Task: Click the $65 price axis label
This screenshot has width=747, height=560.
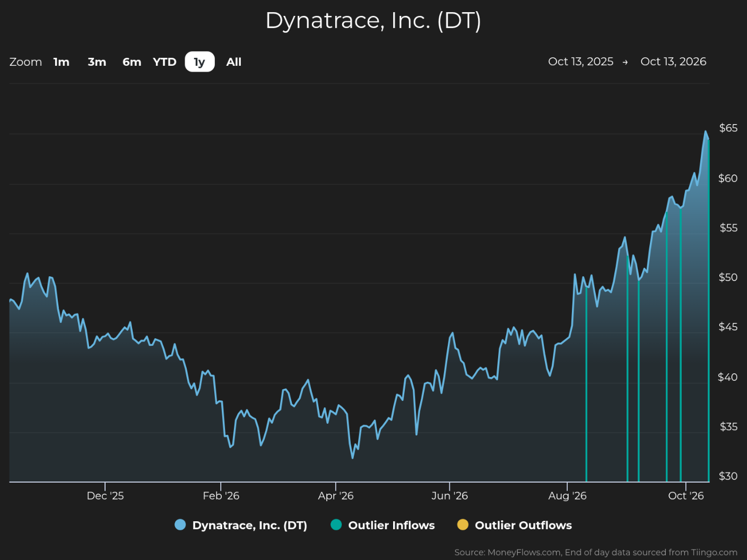Action: (728, 128)
